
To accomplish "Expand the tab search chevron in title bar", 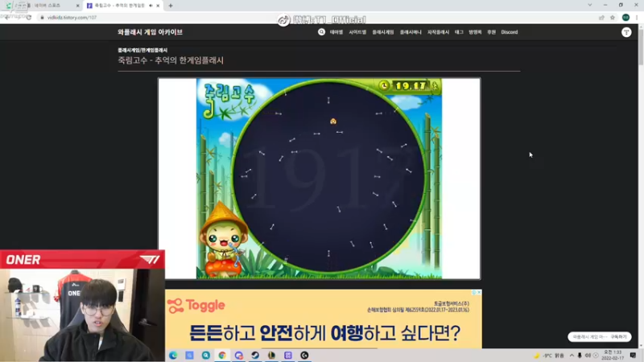I will coord(590,5).
